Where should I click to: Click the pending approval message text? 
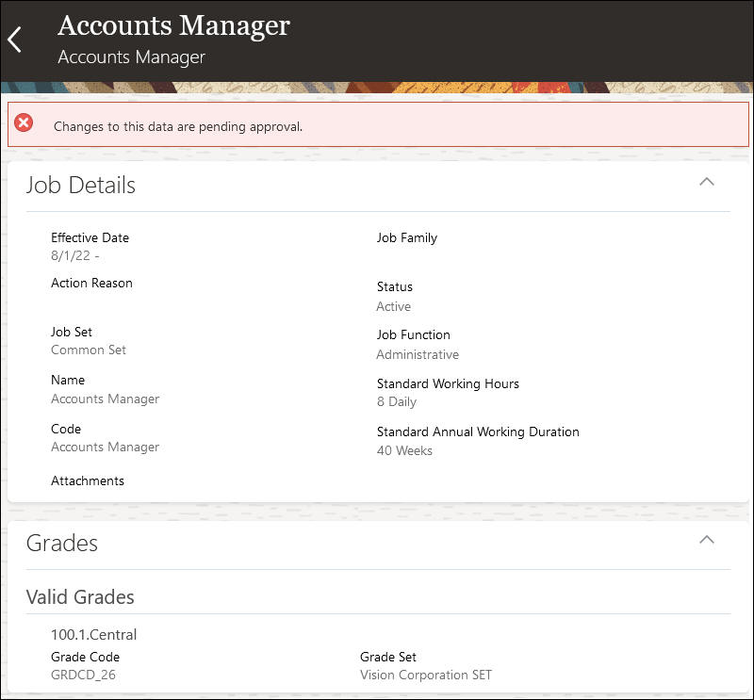(178, 126)
